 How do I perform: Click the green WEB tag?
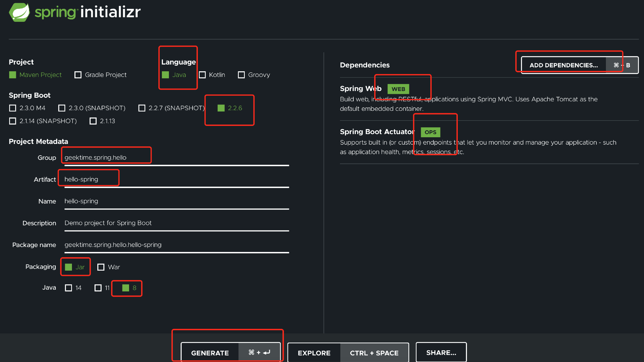(x=398, y=89)
